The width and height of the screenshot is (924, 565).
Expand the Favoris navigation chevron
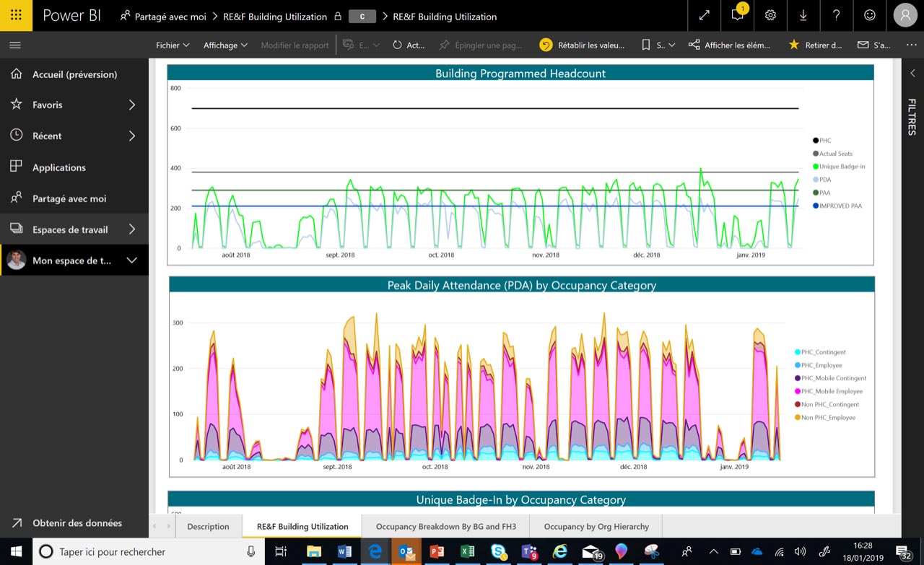132,105
